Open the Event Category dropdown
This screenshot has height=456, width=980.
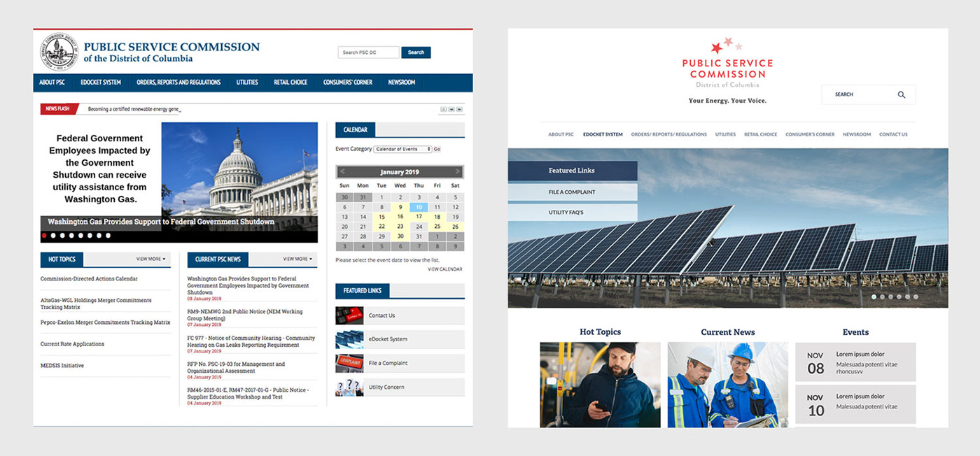pos(402,149)
